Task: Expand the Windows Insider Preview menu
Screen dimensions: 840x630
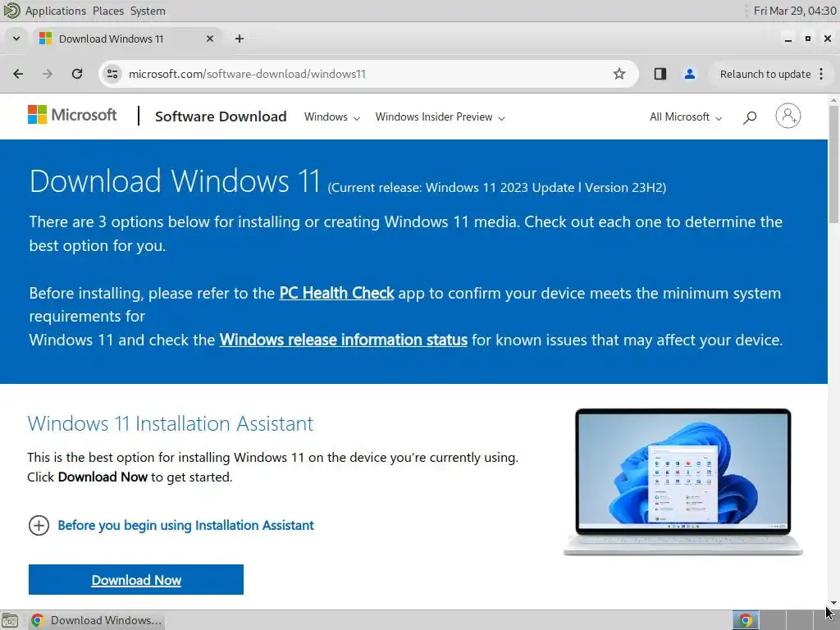Action: (440, 116)
